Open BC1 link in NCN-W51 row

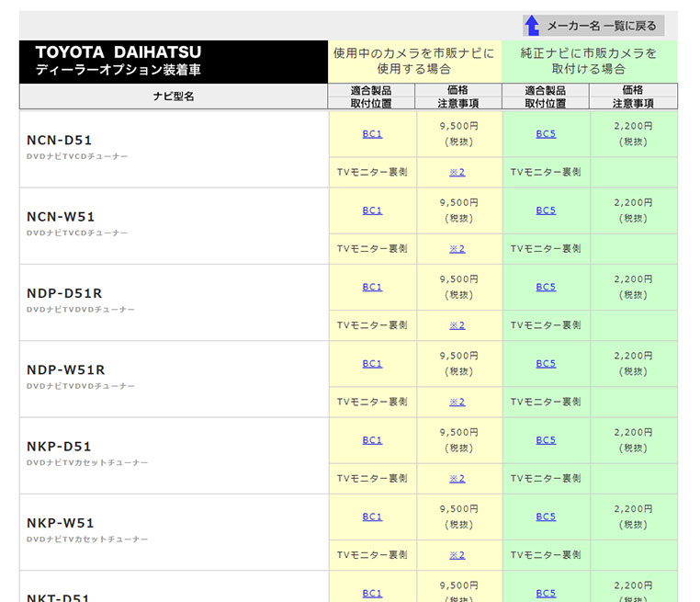(372, 210)
